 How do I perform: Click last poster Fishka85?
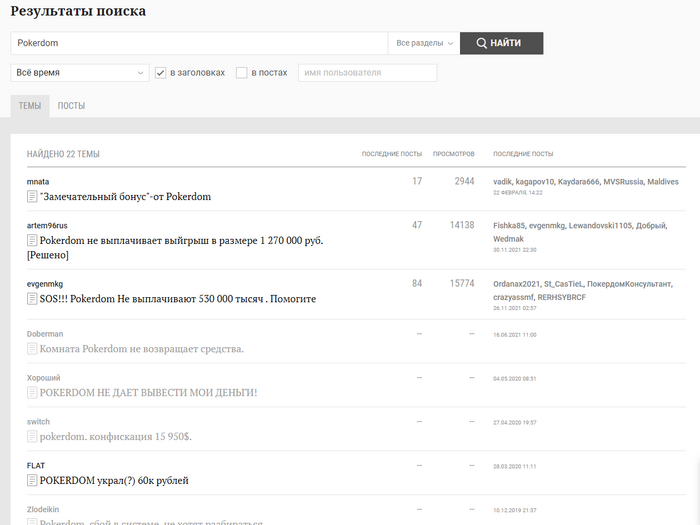click(509, 225)
